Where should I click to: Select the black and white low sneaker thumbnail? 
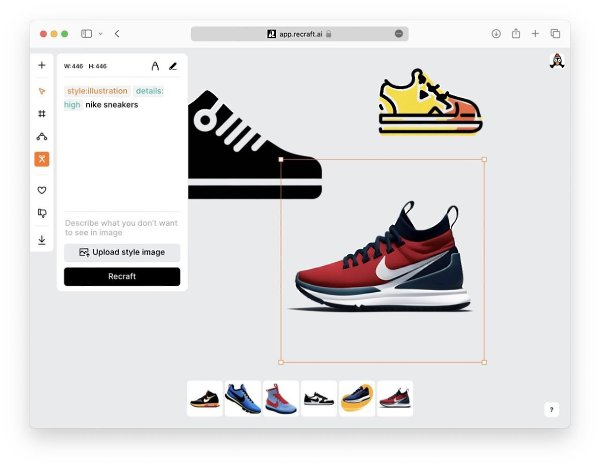319,398
